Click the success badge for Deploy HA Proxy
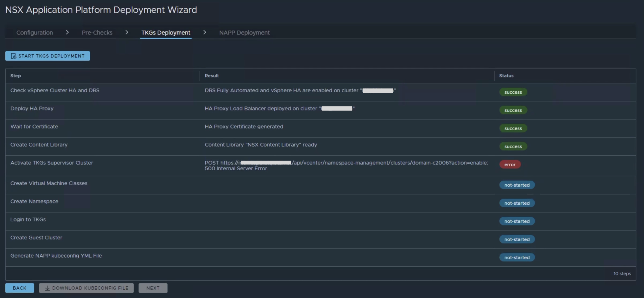Screen dimensions: 644x298 point(513,110)
